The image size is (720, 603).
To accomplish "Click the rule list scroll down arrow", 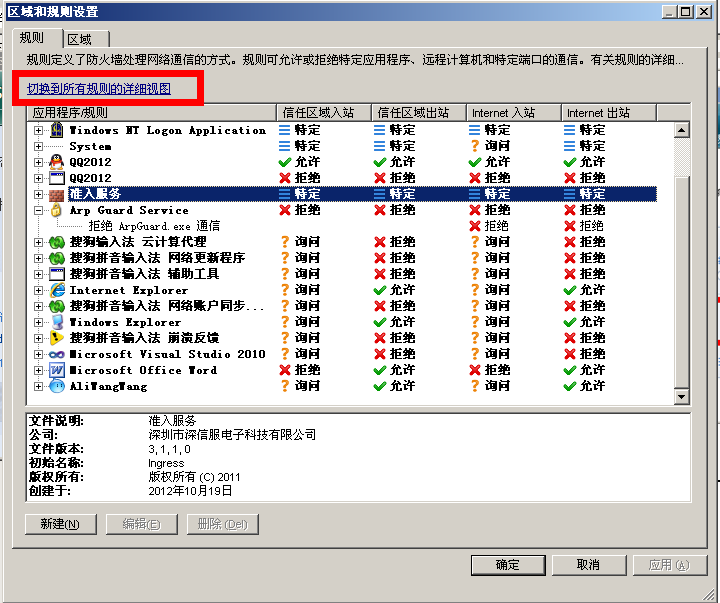I will pos(682,396).
